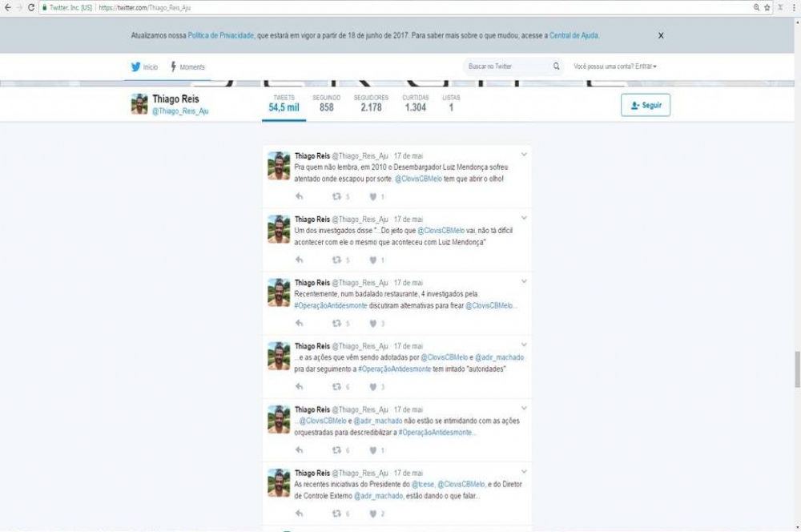Viewport: 801px width, 532px height.
Task: Open the Listas 1 tab
Action: (x=451, y=103)
